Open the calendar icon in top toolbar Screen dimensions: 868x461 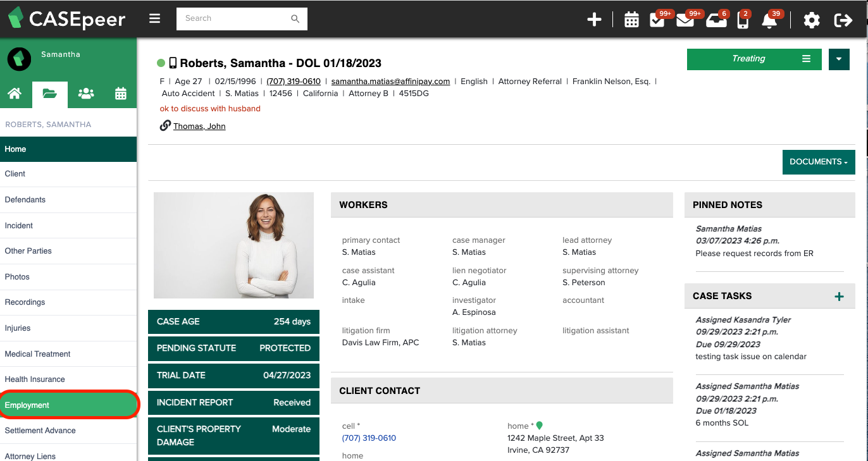(631, 19)
